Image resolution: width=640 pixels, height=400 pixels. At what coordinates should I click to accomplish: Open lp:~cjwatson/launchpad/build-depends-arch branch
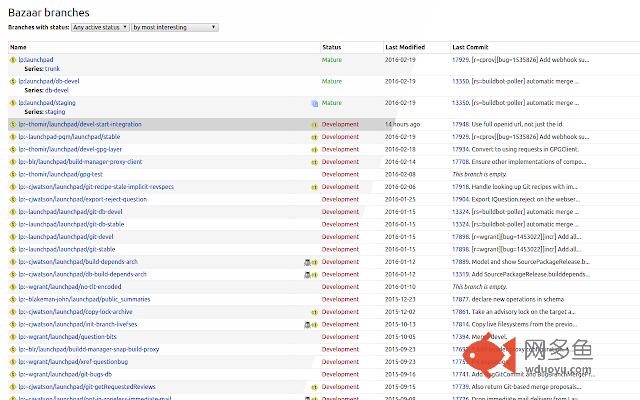tap(78, 262)
